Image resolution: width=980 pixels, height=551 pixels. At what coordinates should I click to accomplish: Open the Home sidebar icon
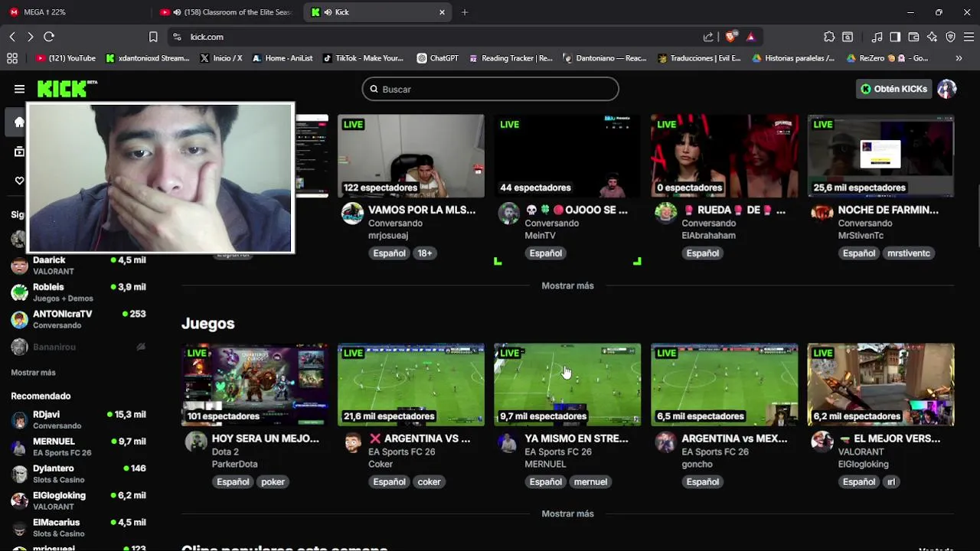click(20, 122)
